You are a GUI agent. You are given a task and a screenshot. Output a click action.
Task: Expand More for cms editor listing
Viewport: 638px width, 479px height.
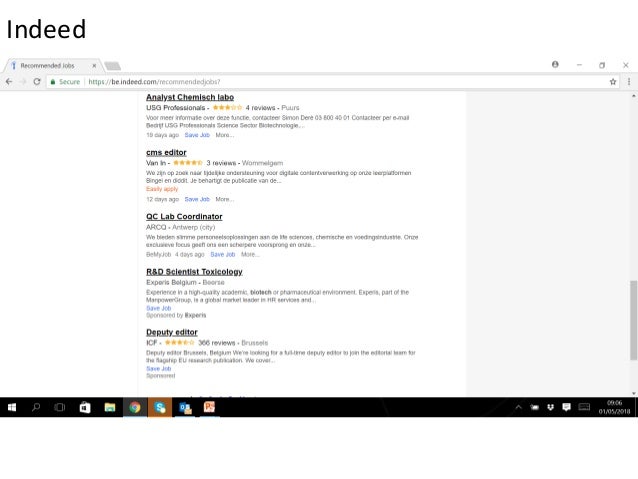[225, 199]
